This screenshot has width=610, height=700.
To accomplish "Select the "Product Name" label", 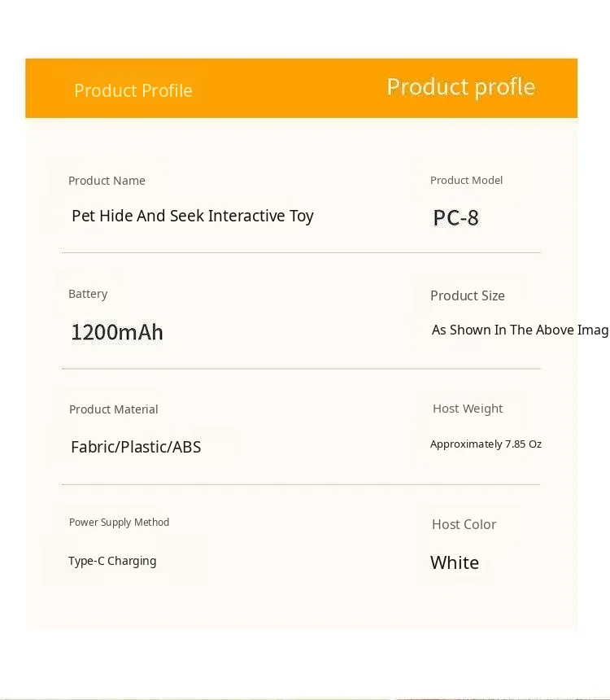I will [x=107, y=181].
